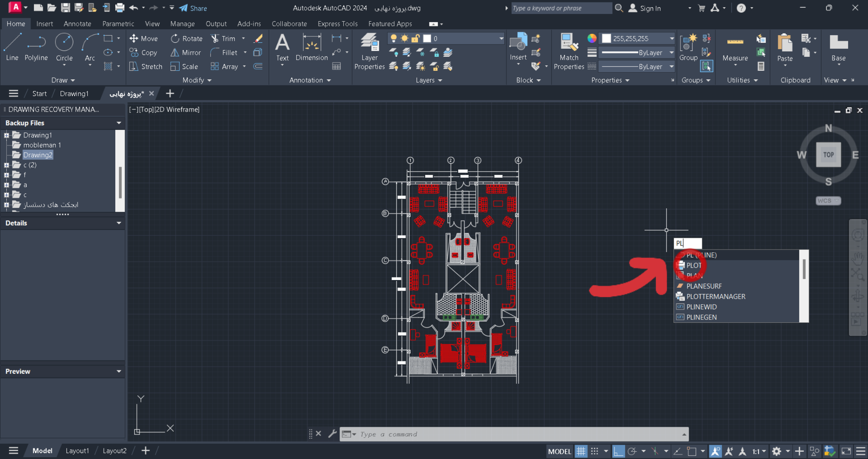This screenshot has height=459, width=868.
Task: Toggle snap mode in status bar
Action: pyautogui.click(x=595, y=451)
